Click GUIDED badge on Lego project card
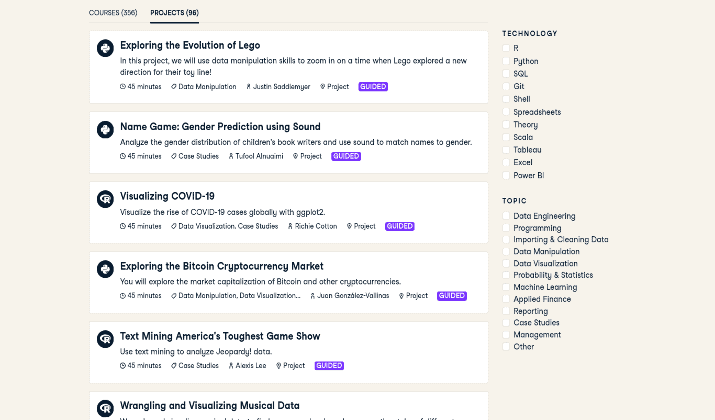 click(373, 87)
